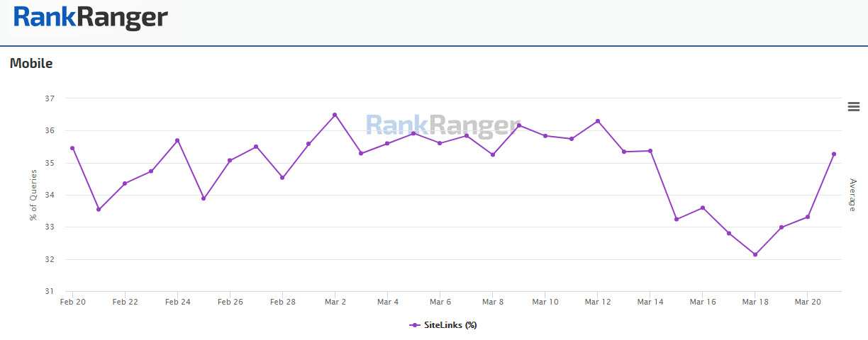Click the 'Mar 4' x-axis label
The image size is (868, 340).
(387, 302)
